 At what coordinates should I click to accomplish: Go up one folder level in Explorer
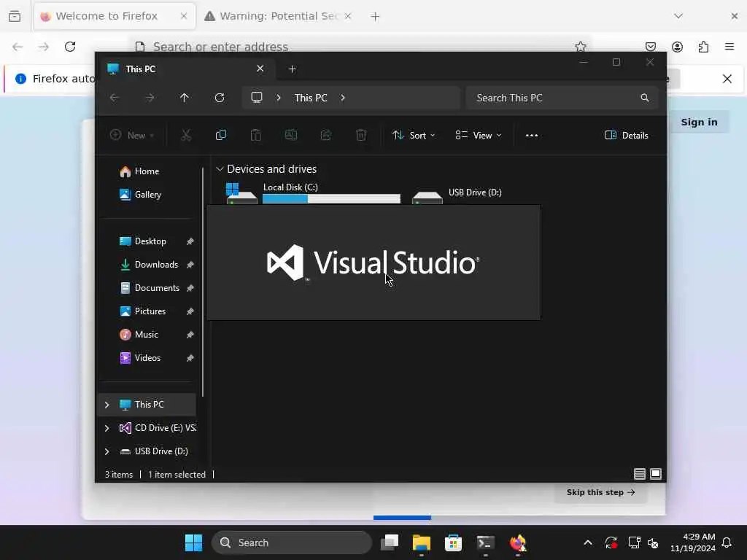tap(184, 98)
